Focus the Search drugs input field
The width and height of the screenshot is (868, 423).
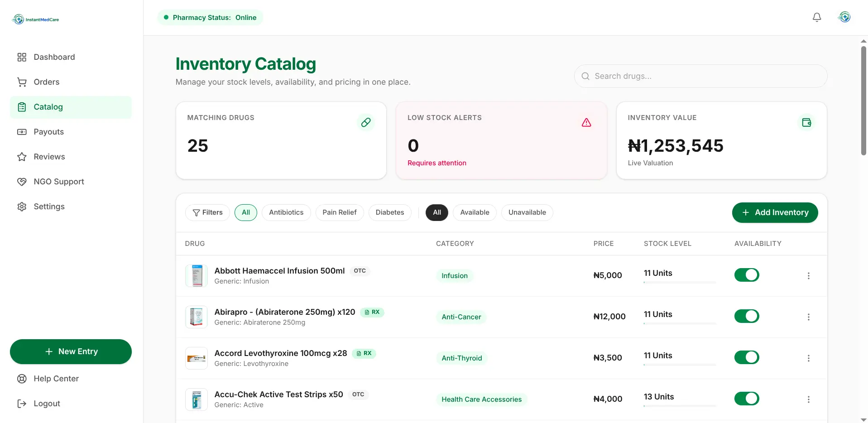(x=700, y=76)
